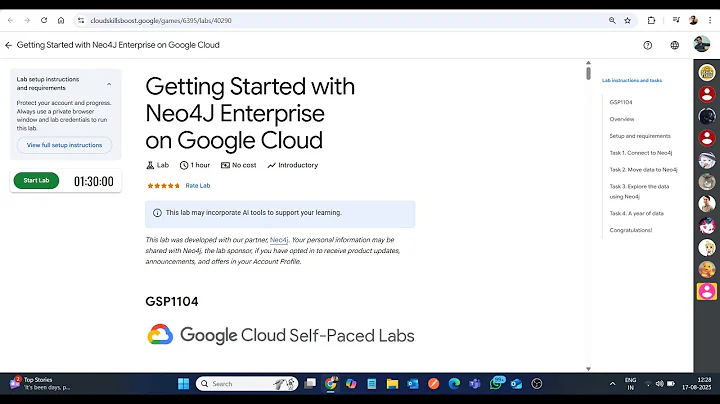Jump to Setup and requirements in outline
Image resolution: width=720 pixels, height=404 pixels.
click(x=640, y=136)
